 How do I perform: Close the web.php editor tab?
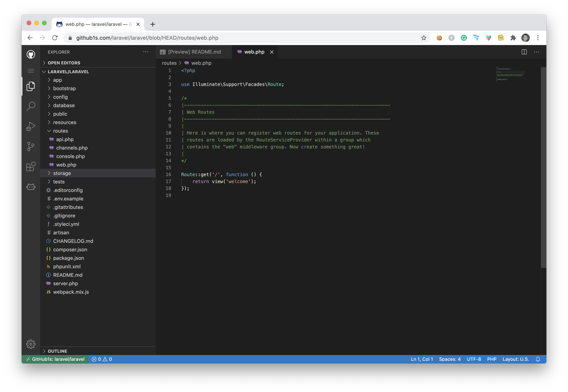[272, 52]
